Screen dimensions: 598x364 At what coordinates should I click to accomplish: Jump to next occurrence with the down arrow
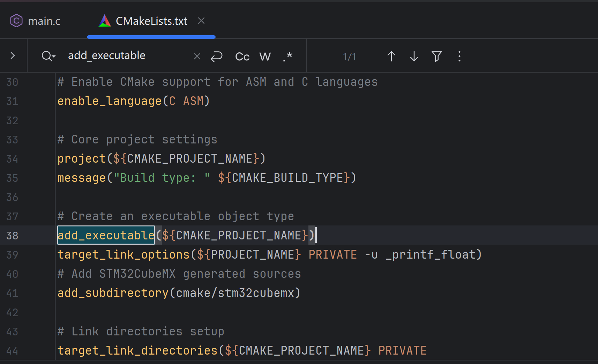pos(413,56)
